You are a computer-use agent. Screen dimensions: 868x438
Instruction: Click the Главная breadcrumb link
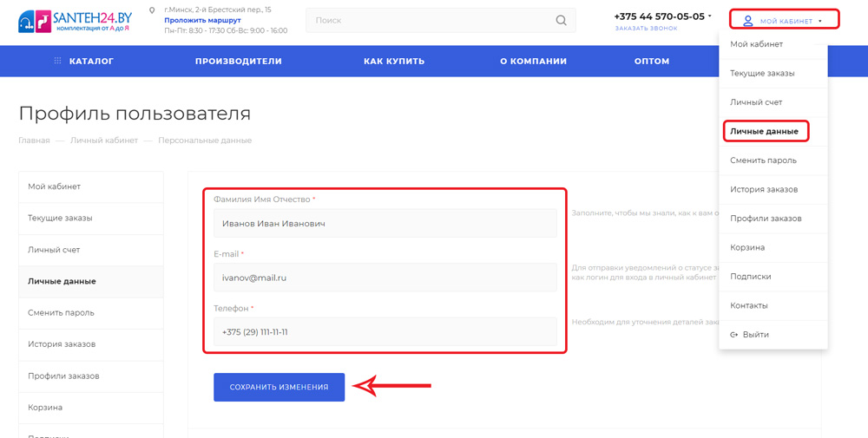pyautogui.click(x=35, y=141)
